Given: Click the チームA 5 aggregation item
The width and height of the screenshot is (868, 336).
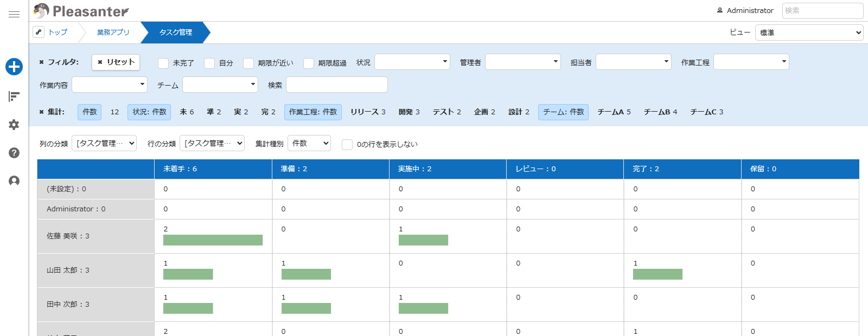Looking at the screenshot, I should [614, 112].
